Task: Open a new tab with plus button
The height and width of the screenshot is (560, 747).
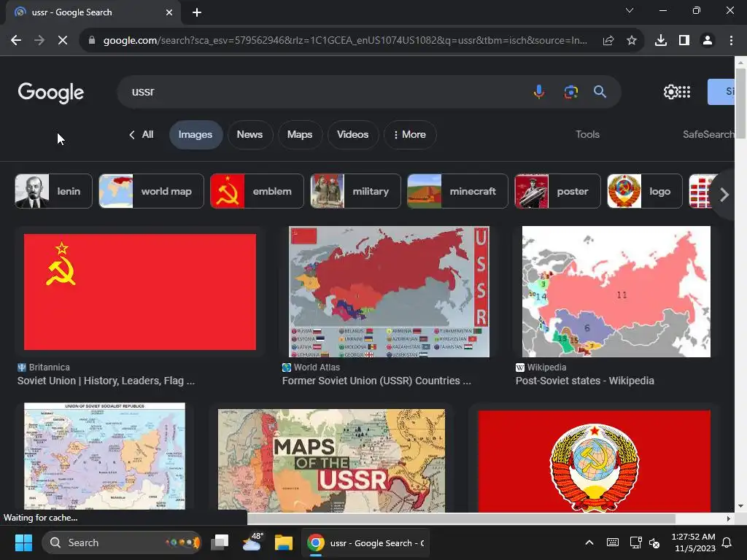Action: pyautogui.click(x=197, y=12)
